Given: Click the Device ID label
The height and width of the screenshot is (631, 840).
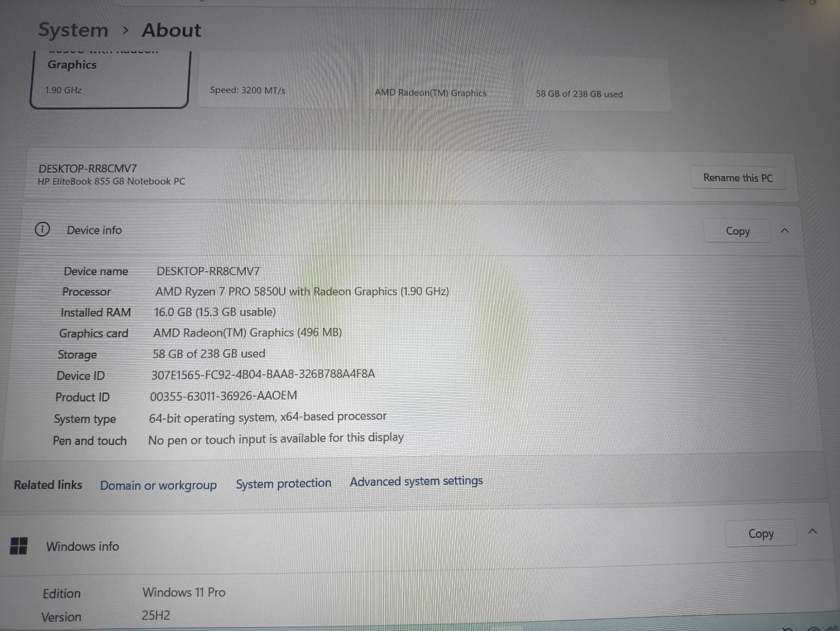Looking at the screenshot, I should coord(80,376).
